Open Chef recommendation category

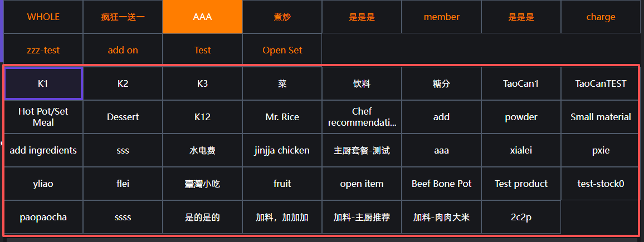[x=362, y=117]
